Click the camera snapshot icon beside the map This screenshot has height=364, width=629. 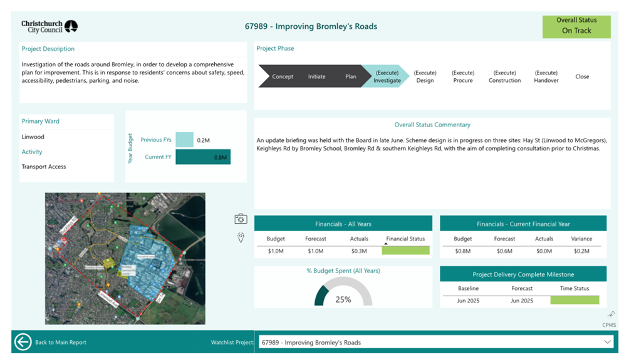241,219
